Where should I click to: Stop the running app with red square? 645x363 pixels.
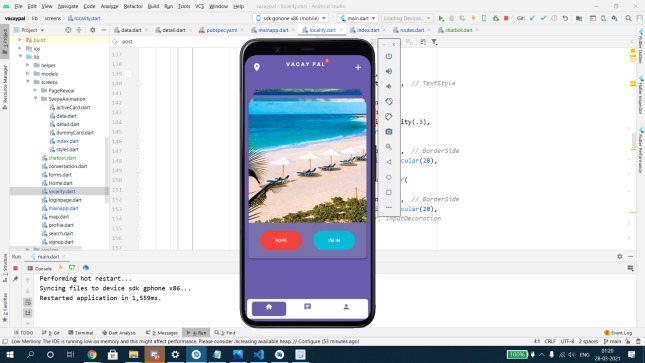(506, 19)
